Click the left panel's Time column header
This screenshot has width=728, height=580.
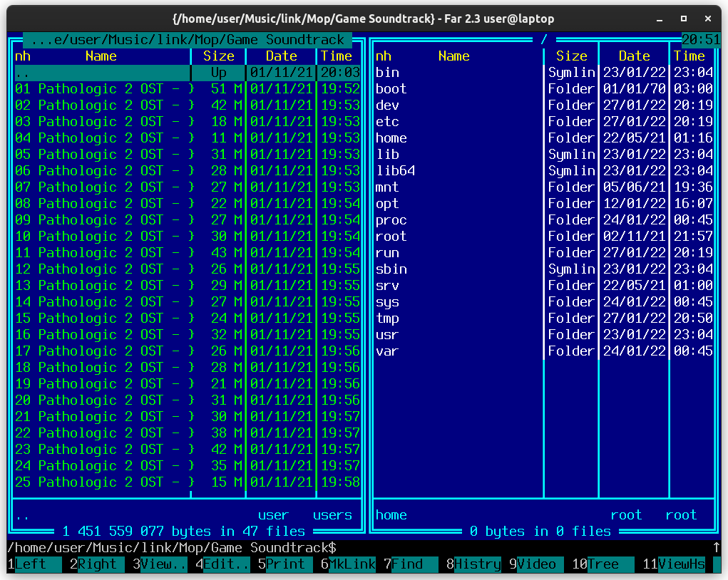[x=337, y=56]
